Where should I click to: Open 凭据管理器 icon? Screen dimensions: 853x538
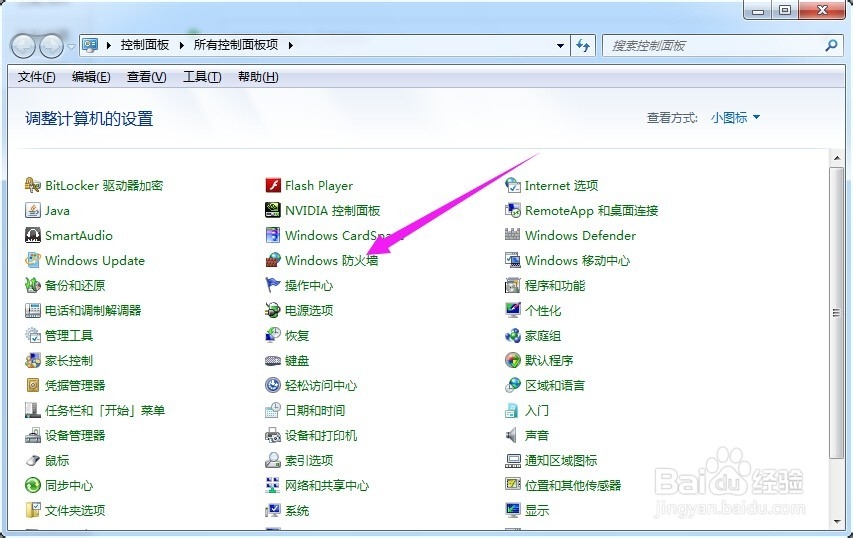click(33, 386)
